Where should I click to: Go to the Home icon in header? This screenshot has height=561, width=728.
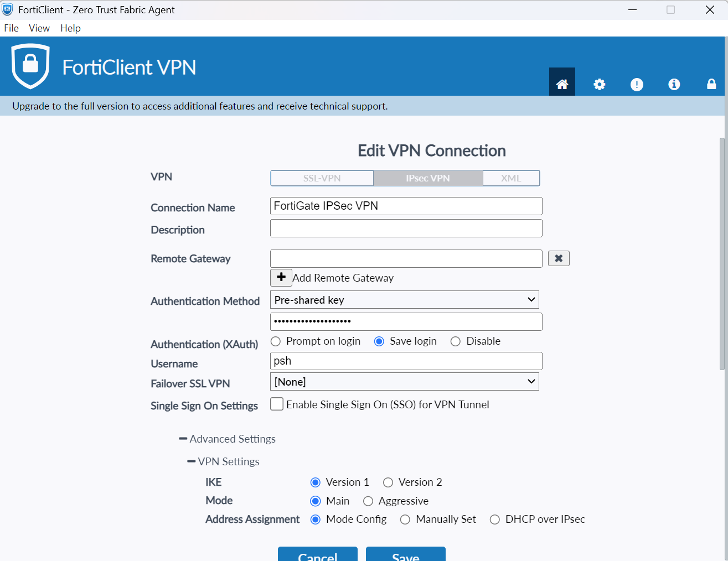click(x=562, y=84)
